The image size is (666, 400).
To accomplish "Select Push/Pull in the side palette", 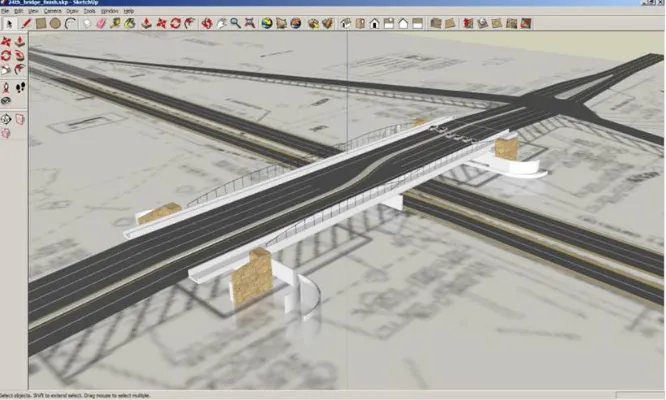I will point(20,42).
